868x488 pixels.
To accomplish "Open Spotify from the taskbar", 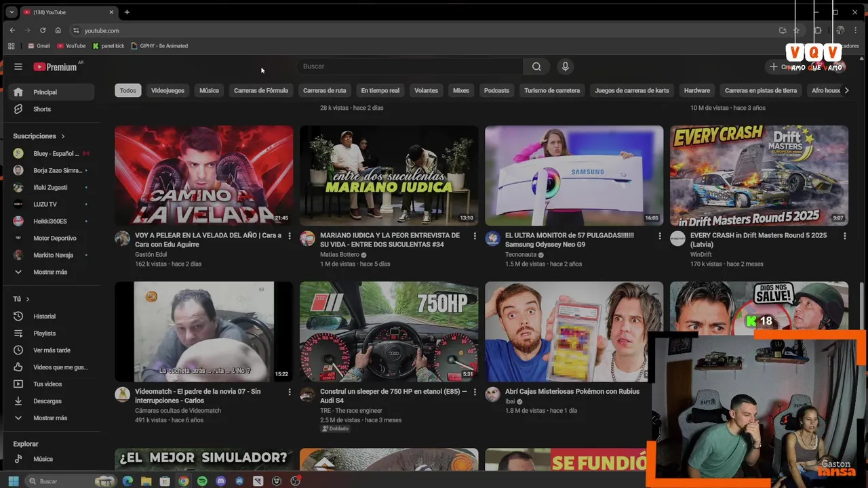I will 202,481.
